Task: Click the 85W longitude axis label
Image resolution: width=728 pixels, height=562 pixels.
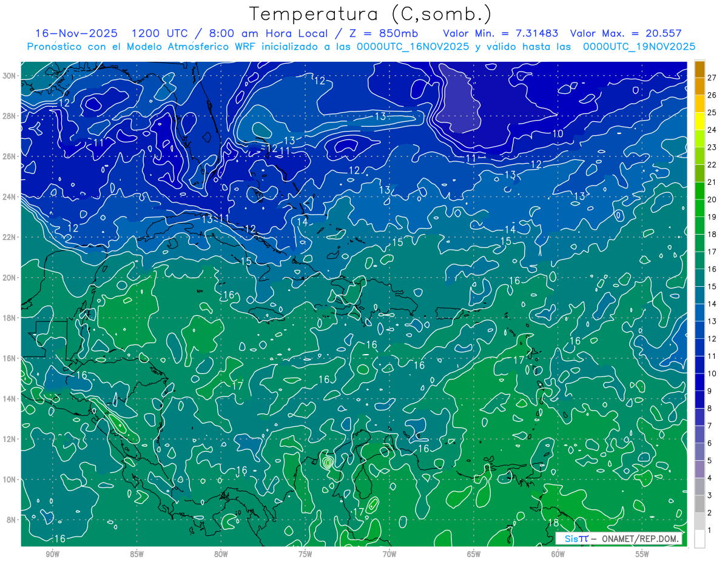Action: pyautogui.click(x=136, y=554)
